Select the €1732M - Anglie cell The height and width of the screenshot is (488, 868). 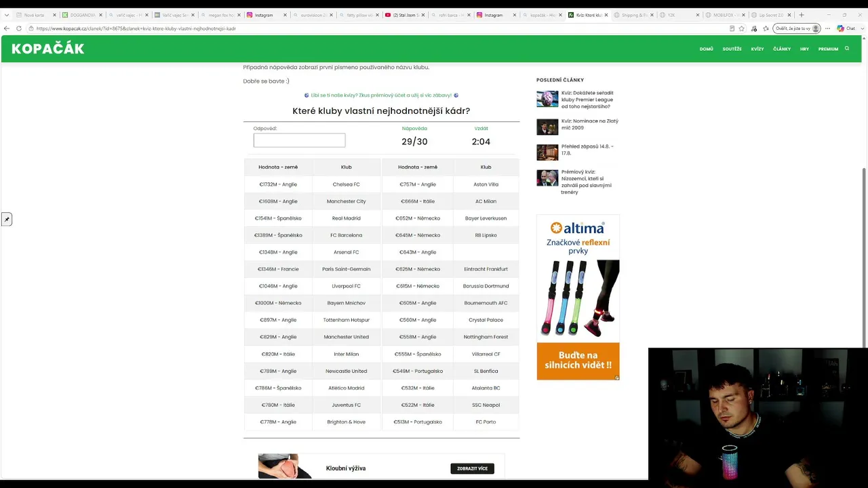pyautogui.click(x=278, y=184)
